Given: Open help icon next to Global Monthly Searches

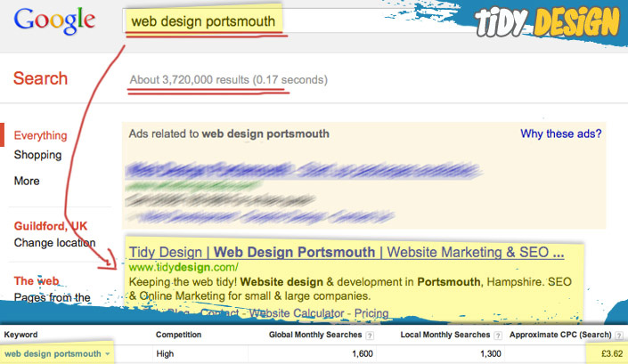Looking at the screenshot, I should (370, 336).
